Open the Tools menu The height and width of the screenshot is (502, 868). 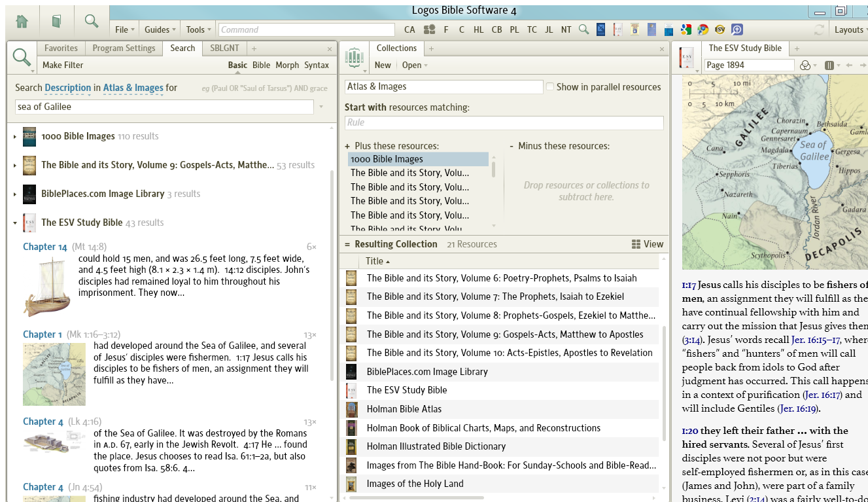coord(199,29)
